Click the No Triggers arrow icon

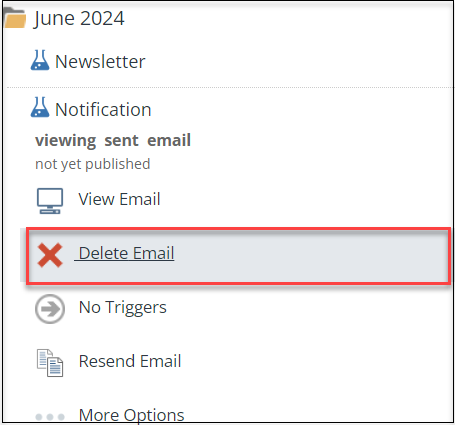pos(50,309)
